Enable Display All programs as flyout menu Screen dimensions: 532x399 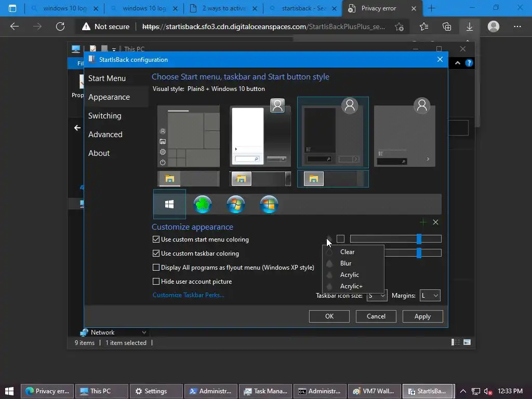pos(233,268)
